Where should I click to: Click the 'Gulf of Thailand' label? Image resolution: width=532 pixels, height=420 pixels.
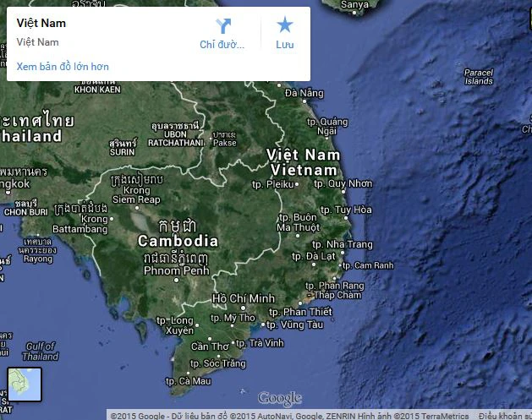[x=41, y=352]
